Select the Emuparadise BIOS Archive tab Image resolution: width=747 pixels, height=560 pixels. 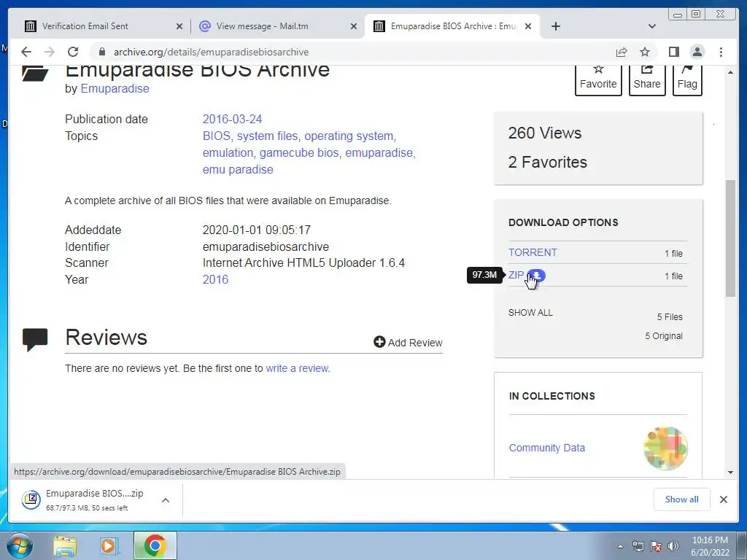pos(452,26)
